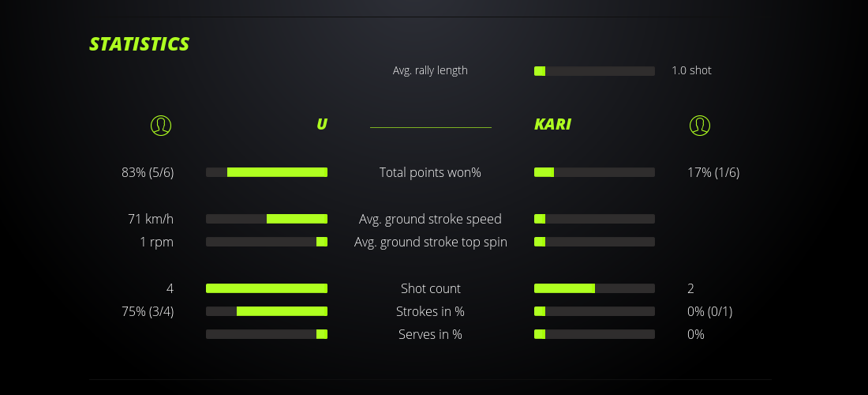The height and width of the screenshot is (395, 868).
Task: Click the STATISTICS heading
Action: [140, 44]
